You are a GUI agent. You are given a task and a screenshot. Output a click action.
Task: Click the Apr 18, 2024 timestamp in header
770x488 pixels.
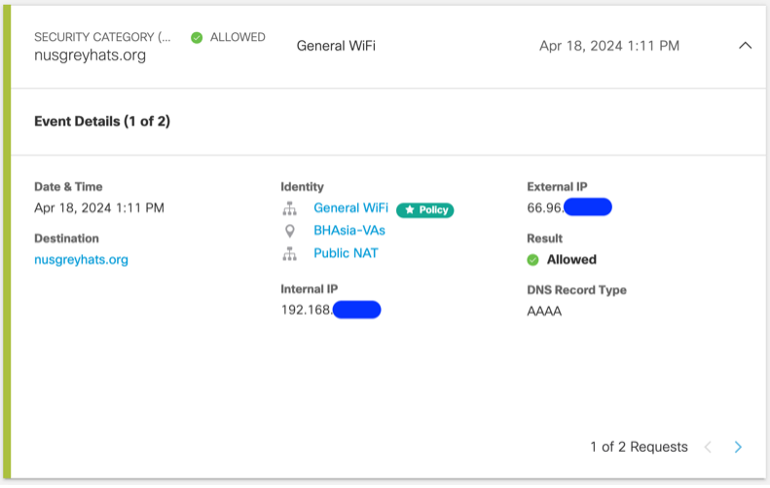(609, 46)
